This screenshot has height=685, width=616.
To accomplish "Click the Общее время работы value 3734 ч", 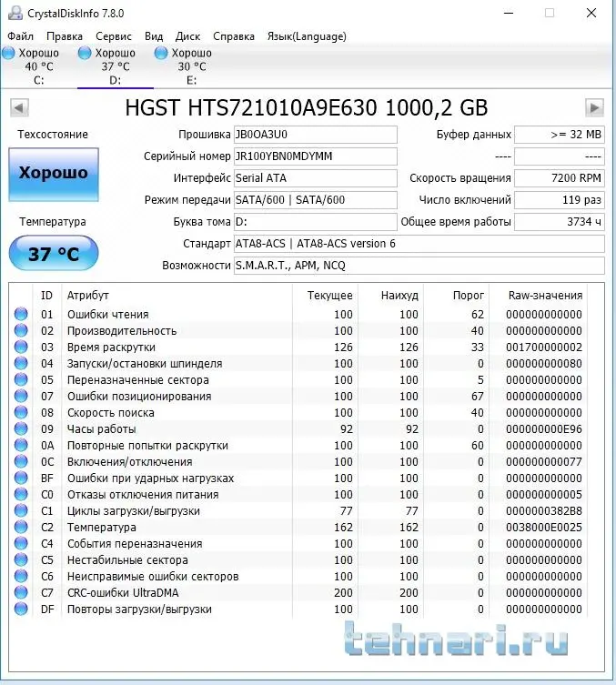I will [560, 222].
